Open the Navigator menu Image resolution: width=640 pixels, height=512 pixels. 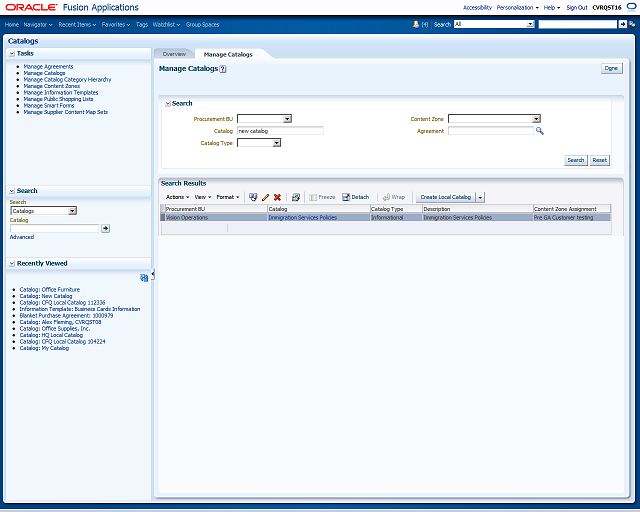pyautogui.click(x=38, y=24)
